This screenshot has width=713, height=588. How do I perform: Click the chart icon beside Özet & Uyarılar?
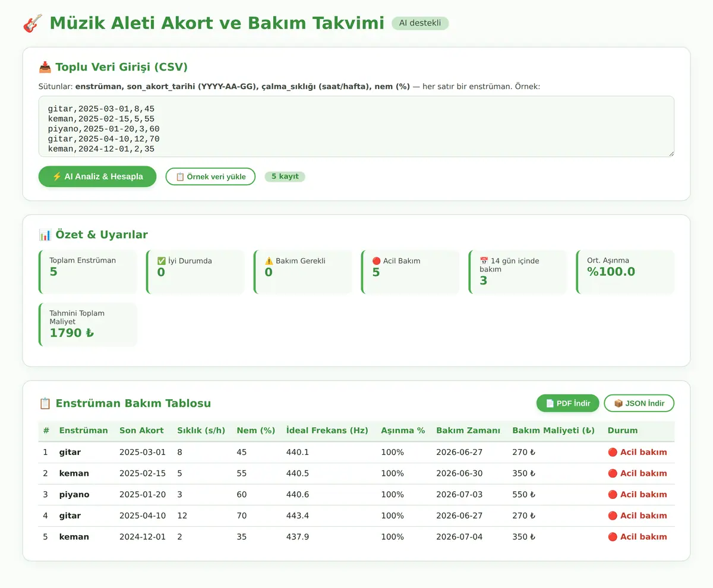click(x=45, y=235)
